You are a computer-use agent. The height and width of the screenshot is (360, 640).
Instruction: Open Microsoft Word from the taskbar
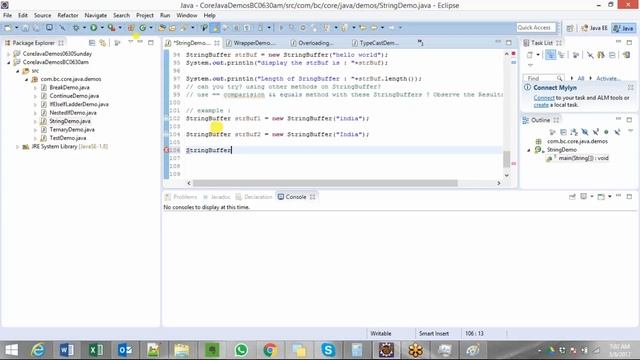pos(67,350)
